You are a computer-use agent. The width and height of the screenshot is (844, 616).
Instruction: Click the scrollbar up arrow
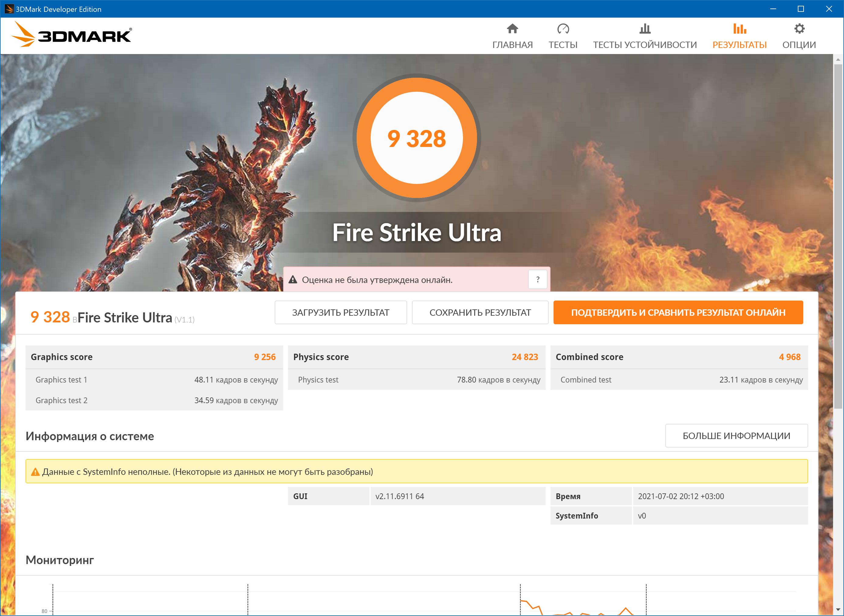pyautogui.click(x=838, y=60)
